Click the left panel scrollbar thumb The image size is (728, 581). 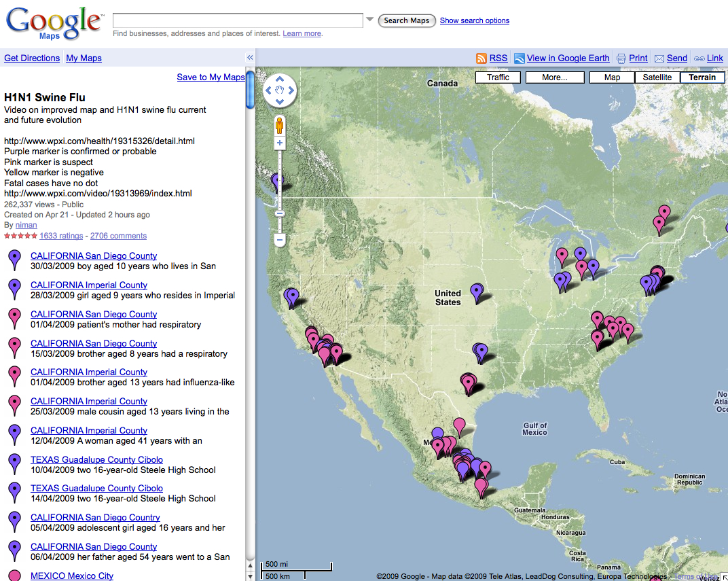click(250, 90)
